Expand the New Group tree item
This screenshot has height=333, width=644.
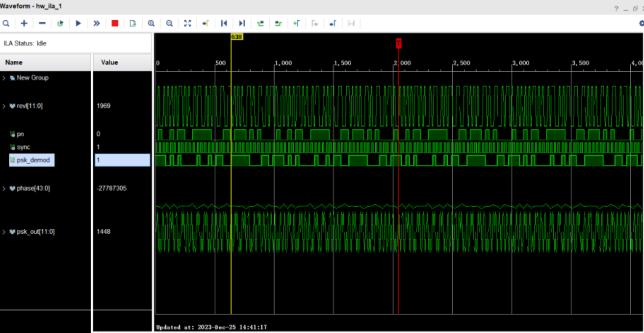tap(4, 78)
